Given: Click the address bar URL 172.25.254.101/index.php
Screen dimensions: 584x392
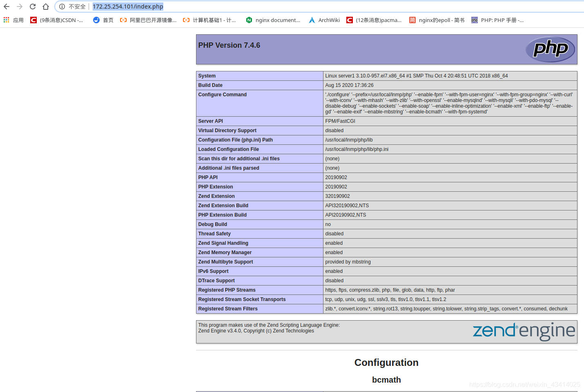Looking at the screenshot, I should [x=128, y=7].
